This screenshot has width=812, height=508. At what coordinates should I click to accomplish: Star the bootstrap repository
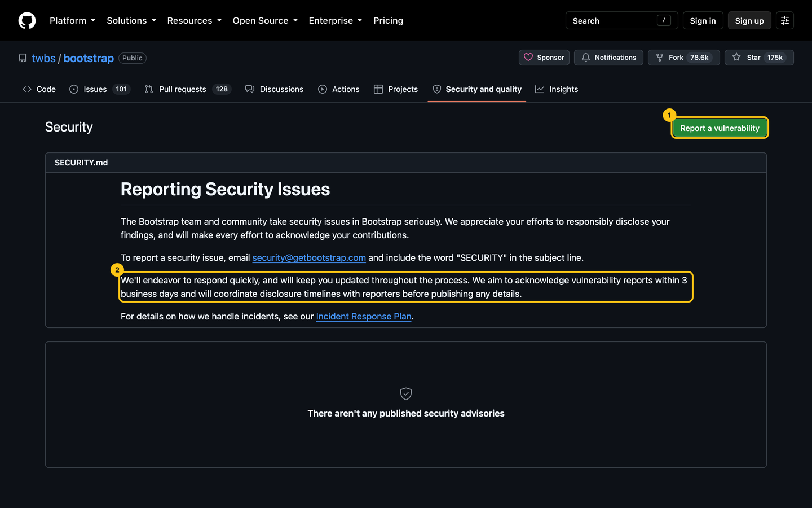click(759, 58)
